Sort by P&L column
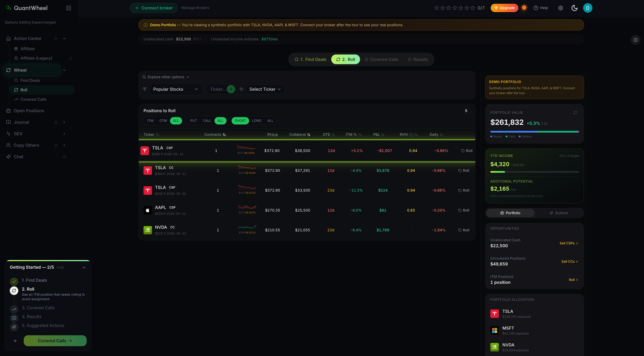This screenshot has height=356, width=644. tap(379, 135)
